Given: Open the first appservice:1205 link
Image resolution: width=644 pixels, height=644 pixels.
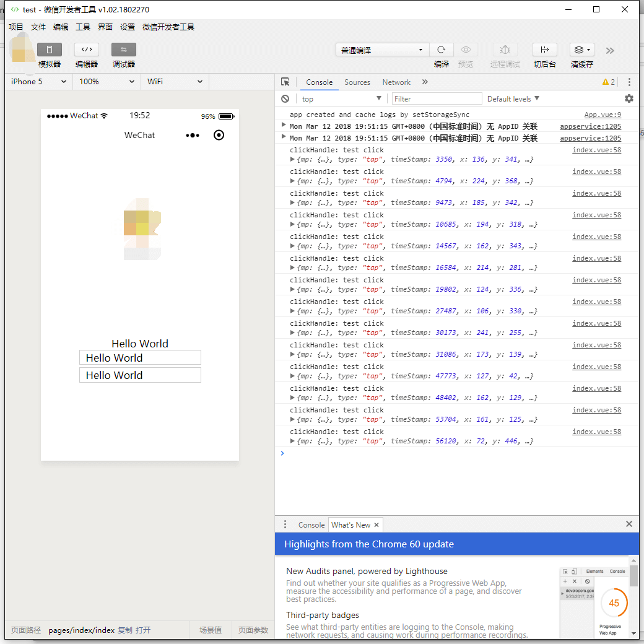Looking at the screenshot, I should pyautogui.click(x=590, y=126).
